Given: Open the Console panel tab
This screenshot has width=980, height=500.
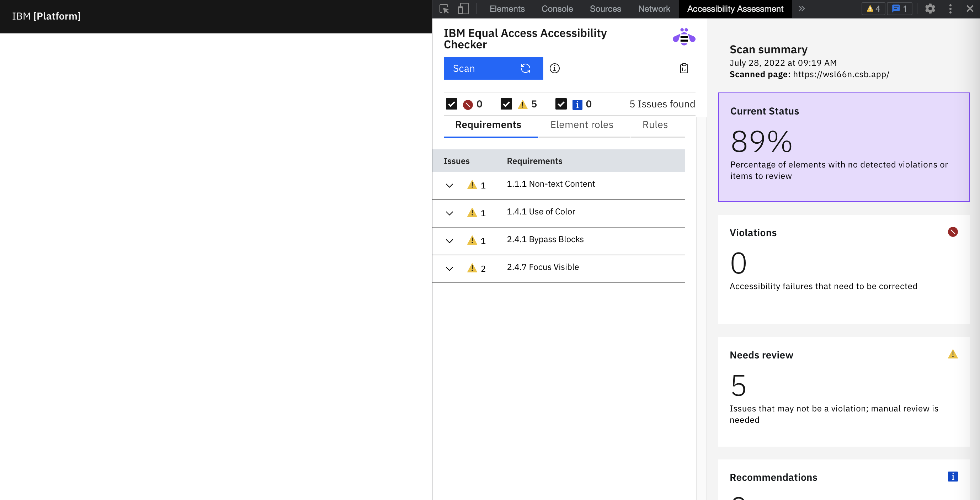Looking at the screenshot, I should [x=556, y=9].
